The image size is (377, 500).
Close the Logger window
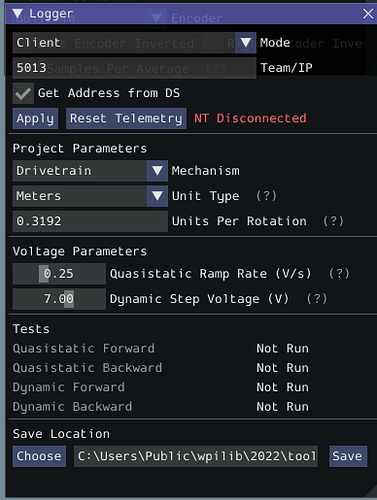tap(368, 14)
